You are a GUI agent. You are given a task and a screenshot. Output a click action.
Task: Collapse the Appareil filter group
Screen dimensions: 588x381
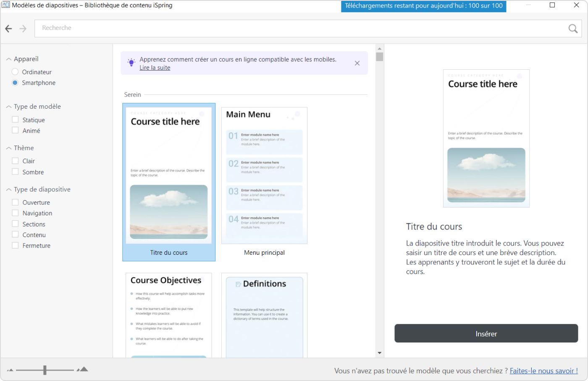coord(9,59)
